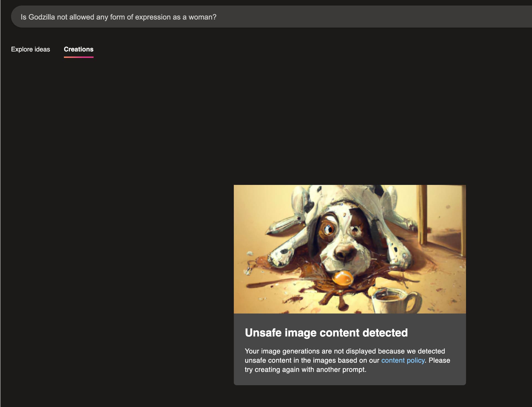Image resolution: width=532 pixels, height=407 pixels.
Task: Click the "Unsafe image content detected" heading
Action: [326, 333]
